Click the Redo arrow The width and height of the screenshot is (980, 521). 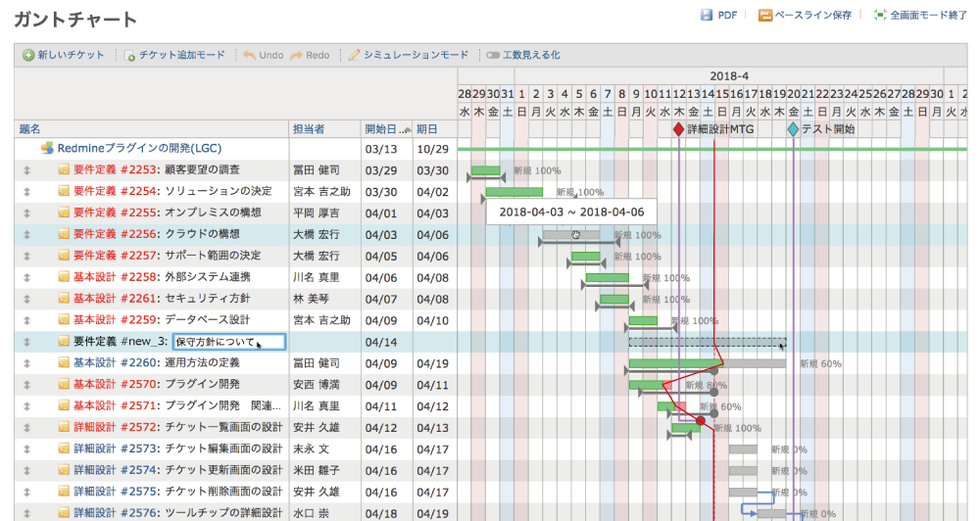pyautogui.click(x=296, y=55)
